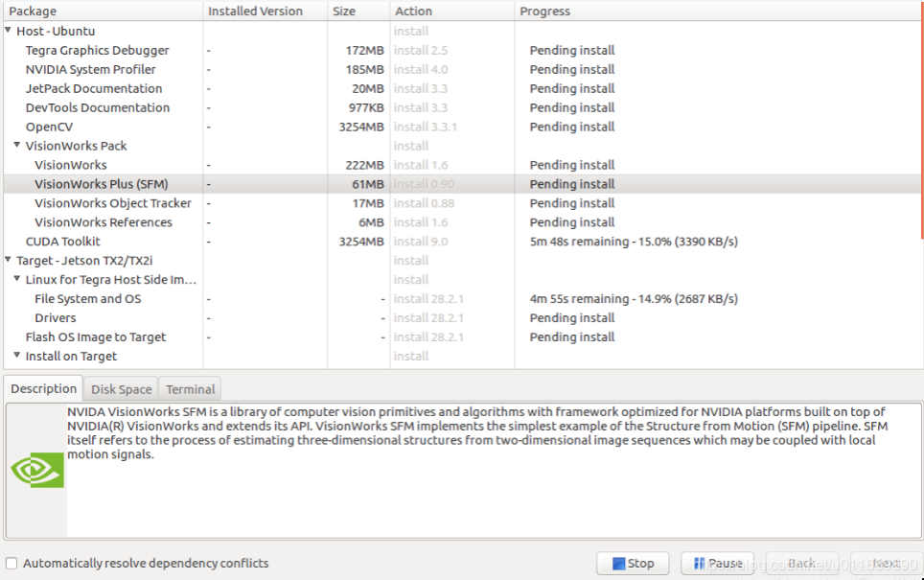
Task: Click the Action column header
Action: [x=452, y=12]
